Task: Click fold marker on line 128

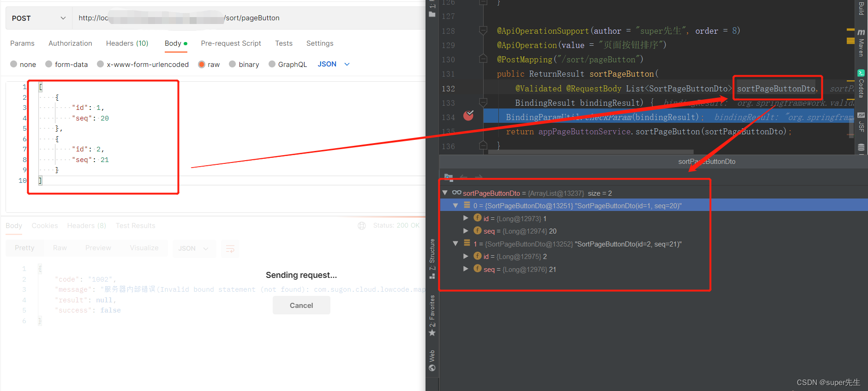Action: [x=483, y=31]
